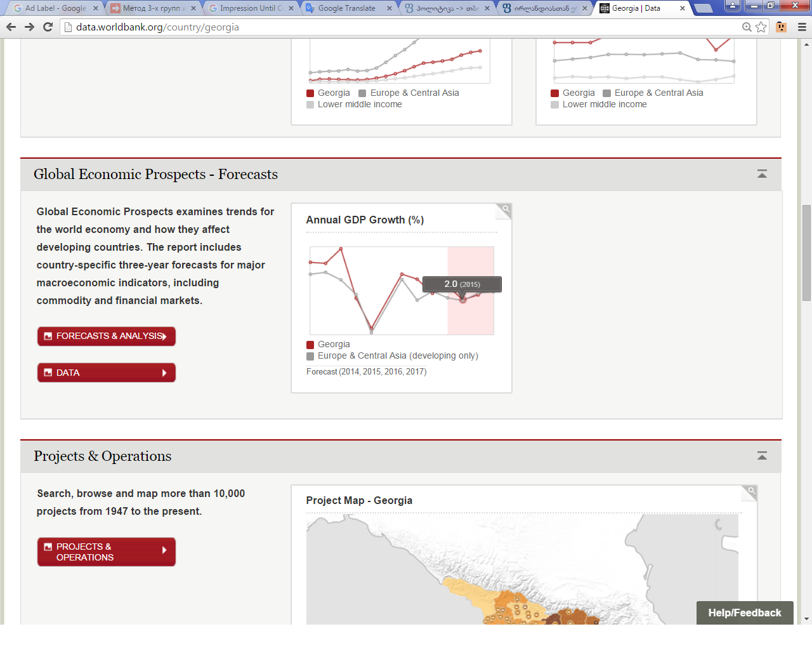
Task: Maximize the Chrome window
Action: click(770, 6)
